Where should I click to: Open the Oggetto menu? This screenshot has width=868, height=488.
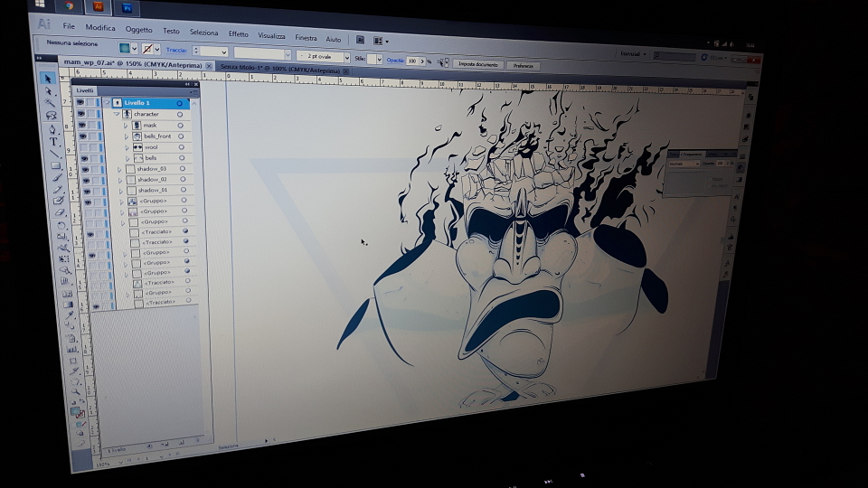click(138, 29)
